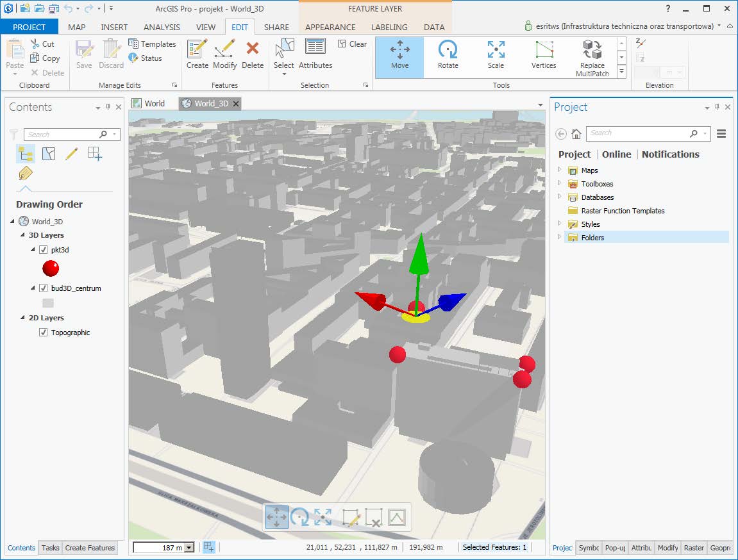Choose the Replace MultiPatch tool

592,58
